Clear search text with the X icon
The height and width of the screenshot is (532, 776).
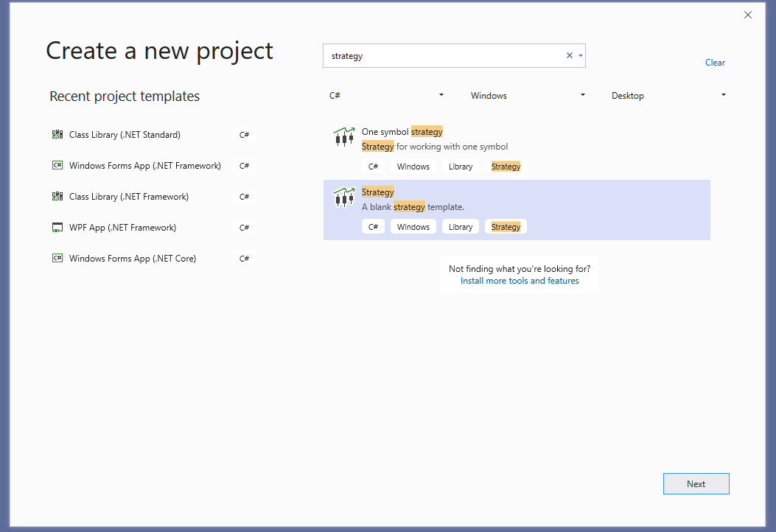(x=569, y=55)
